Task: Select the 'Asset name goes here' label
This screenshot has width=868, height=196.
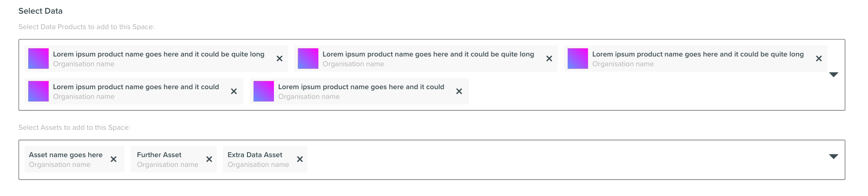Action: tap(66, 155)
